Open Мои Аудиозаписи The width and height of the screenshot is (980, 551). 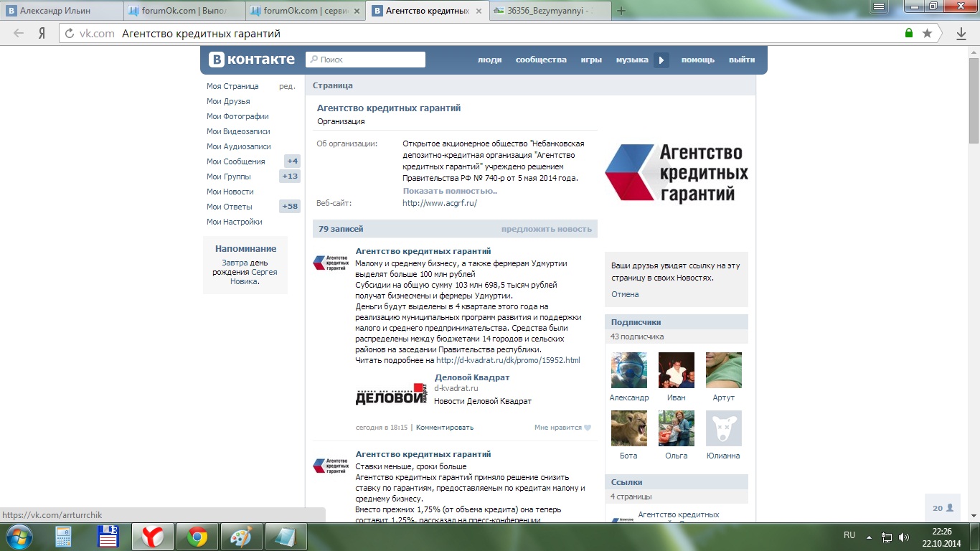239,146
